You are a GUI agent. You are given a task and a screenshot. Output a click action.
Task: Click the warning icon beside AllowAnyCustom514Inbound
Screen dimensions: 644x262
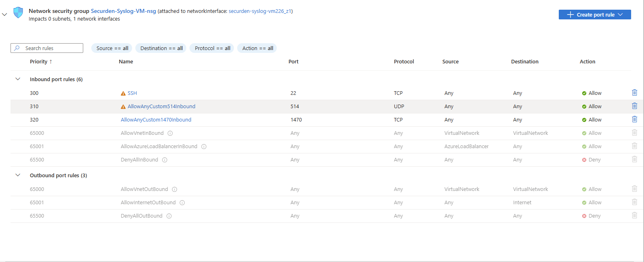tap(123, 107)
